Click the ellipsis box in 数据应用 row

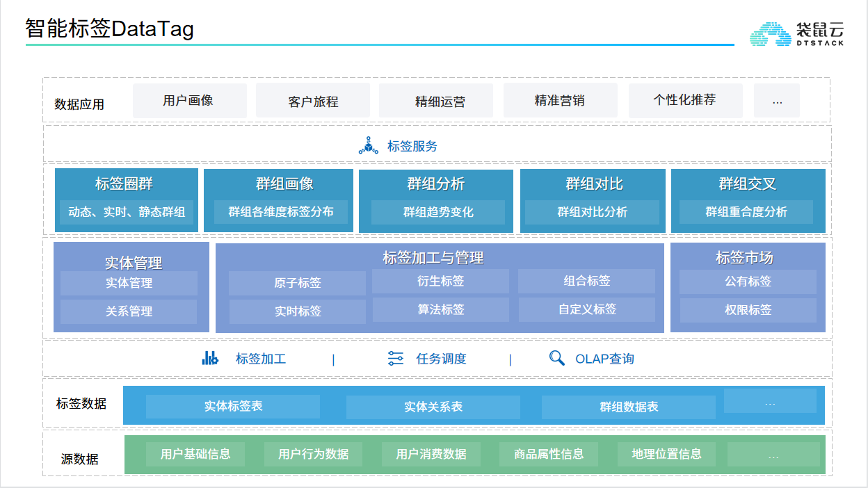776,100
